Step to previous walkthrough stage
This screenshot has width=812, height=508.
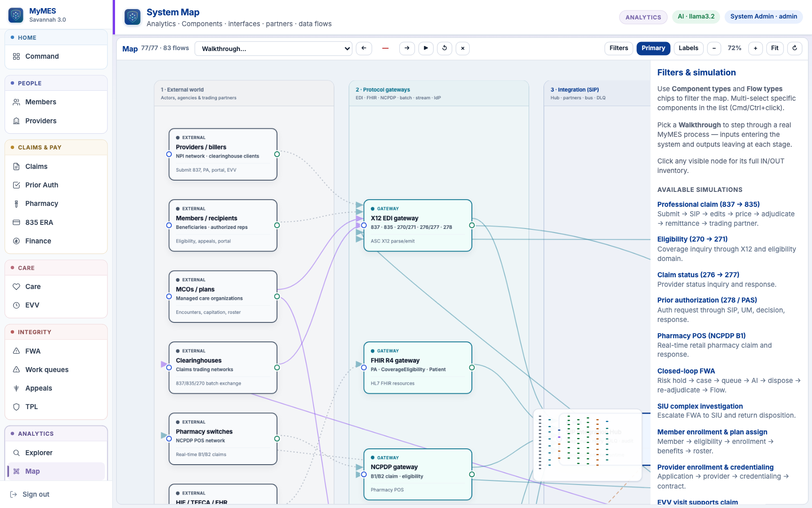[364, 48]
